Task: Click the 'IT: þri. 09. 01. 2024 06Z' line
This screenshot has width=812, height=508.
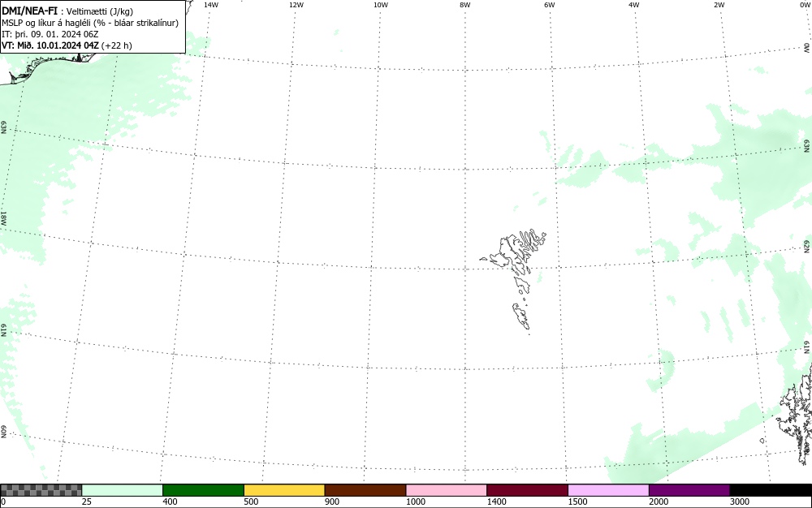Action: pos(50,34)
